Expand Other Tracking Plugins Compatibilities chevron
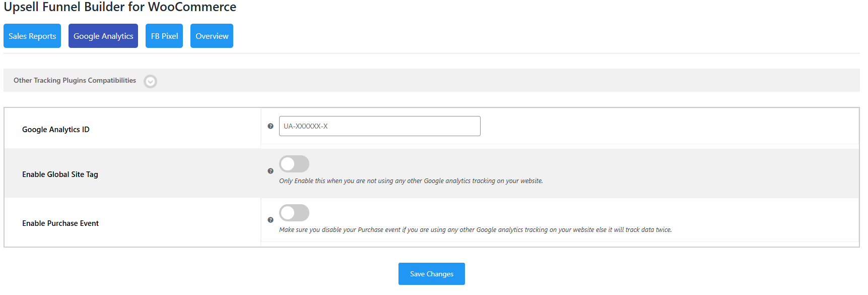 [150, 81]
